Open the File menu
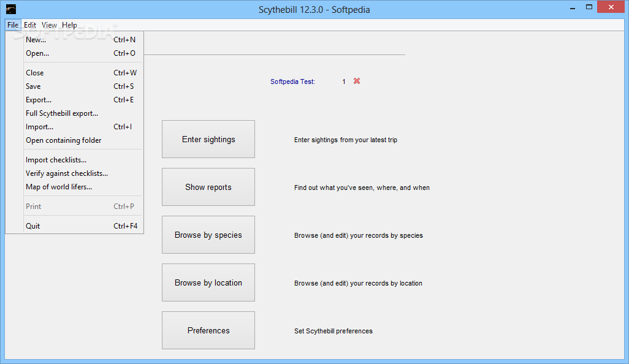The width and height of the screenshot is (629, 364). coord(13,25)
